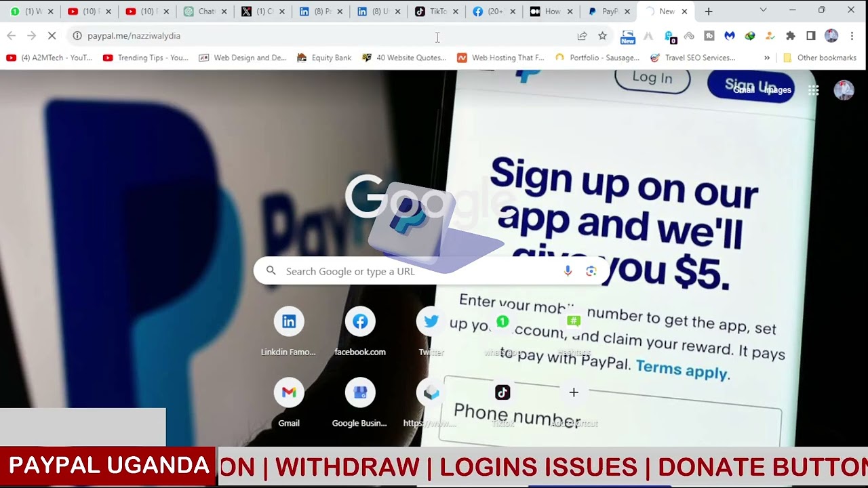Open the Chrome toolbar profile avatar
868x488 pixels.
pos(831,36)
